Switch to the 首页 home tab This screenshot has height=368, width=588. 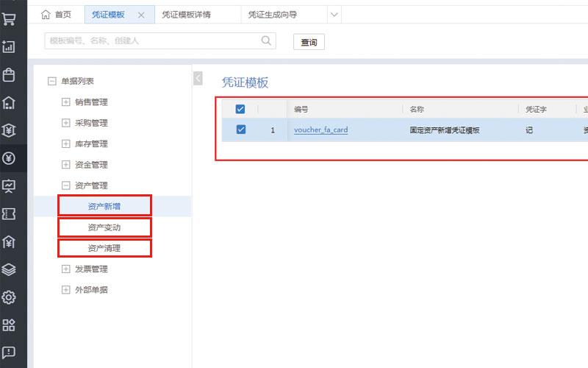point(57,15)
